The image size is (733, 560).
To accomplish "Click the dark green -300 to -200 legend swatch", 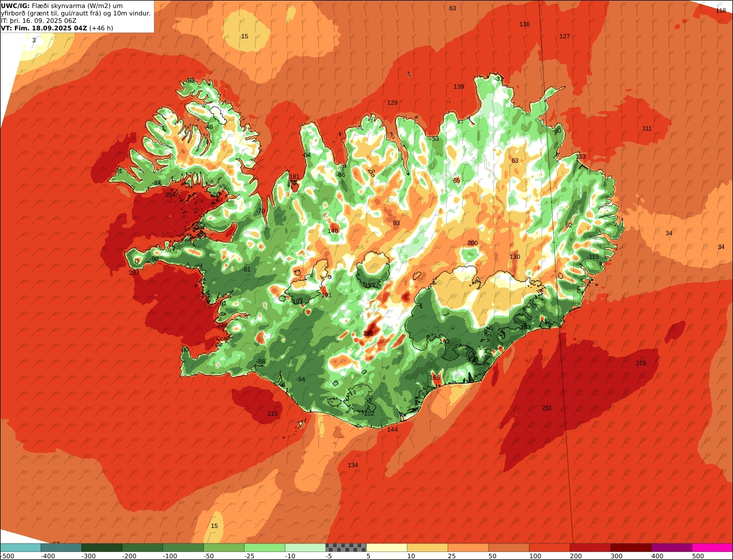I will tap(102, 547).
